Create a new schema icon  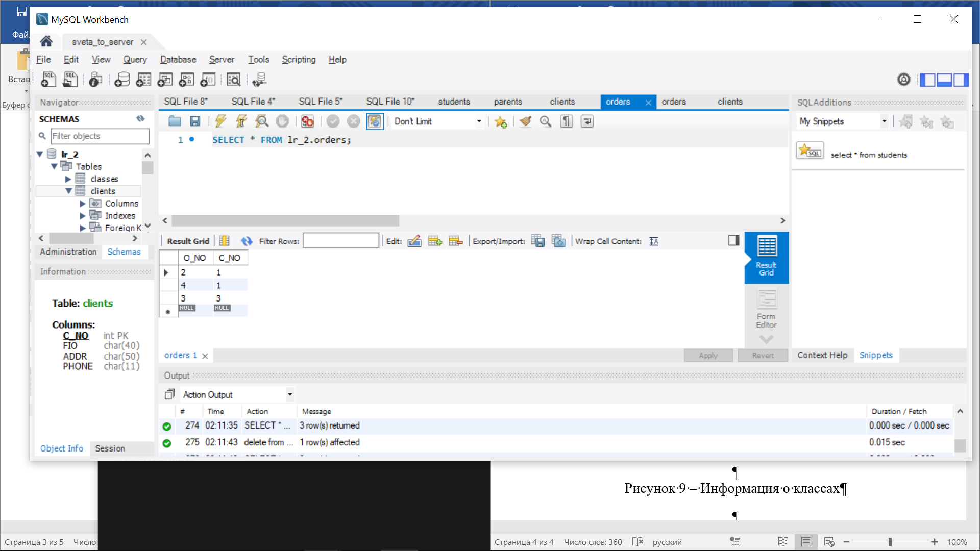click(122, 80)
